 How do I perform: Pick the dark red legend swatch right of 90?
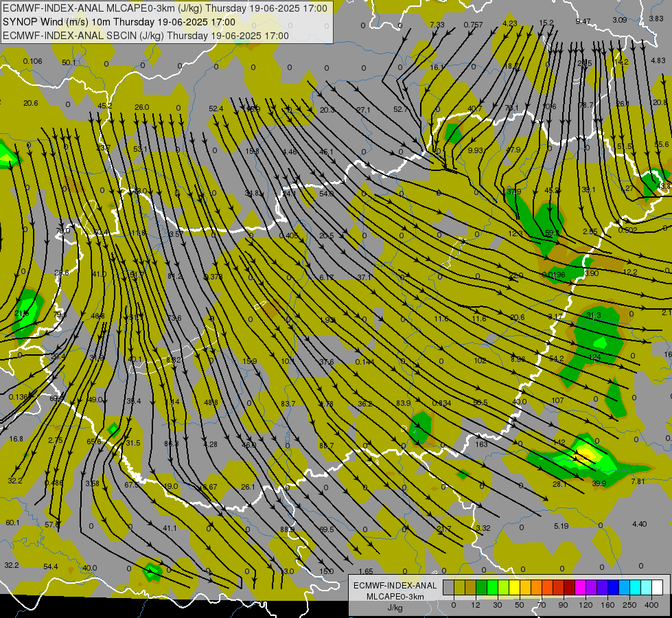tap(569, 587)
